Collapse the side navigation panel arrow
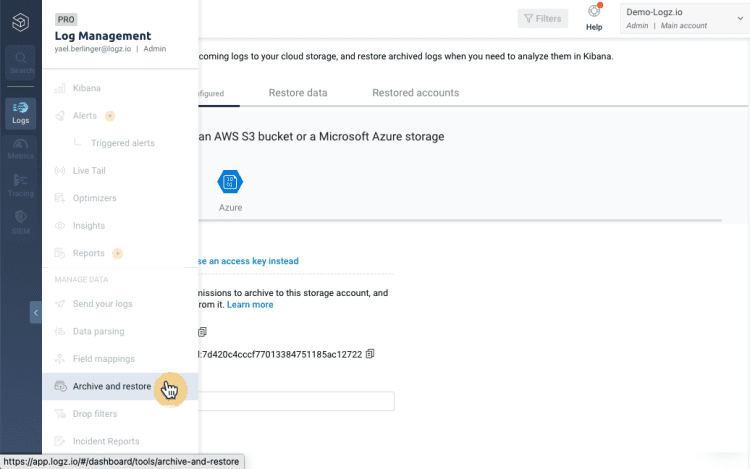 (36, 312)
